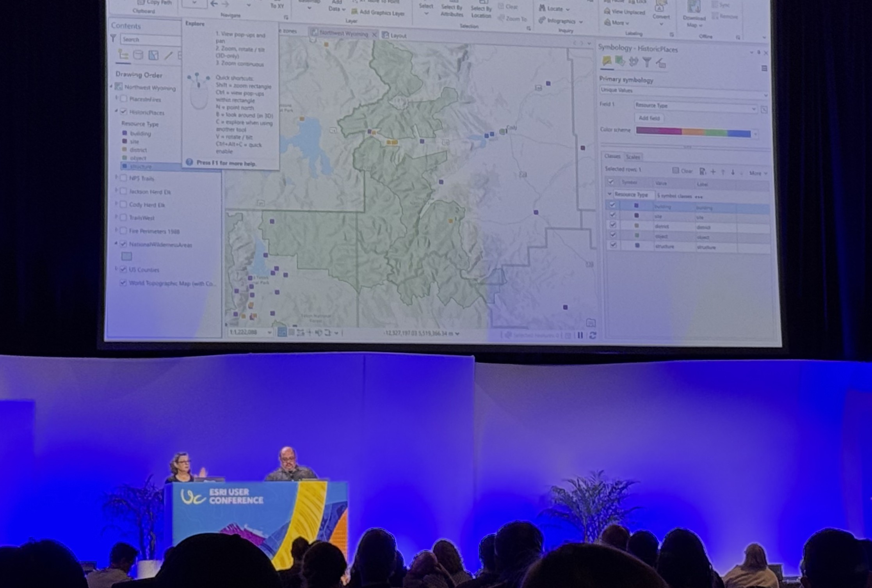Open Advanced symbology options icon

660,62
